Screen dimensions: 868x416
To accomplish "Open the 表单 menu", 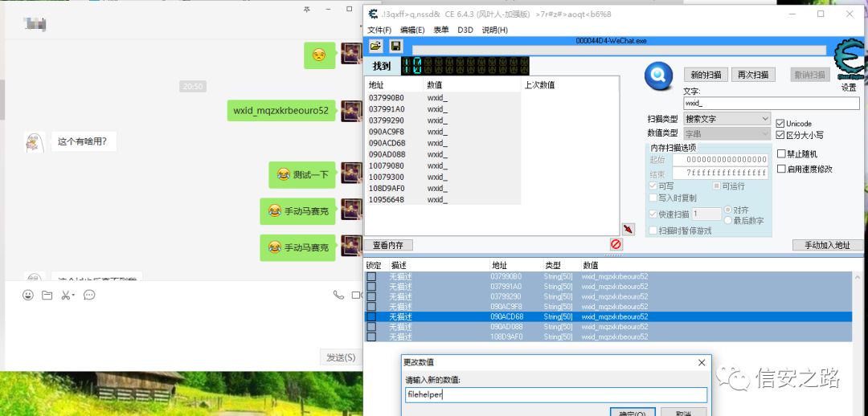I will click(441, 30).
